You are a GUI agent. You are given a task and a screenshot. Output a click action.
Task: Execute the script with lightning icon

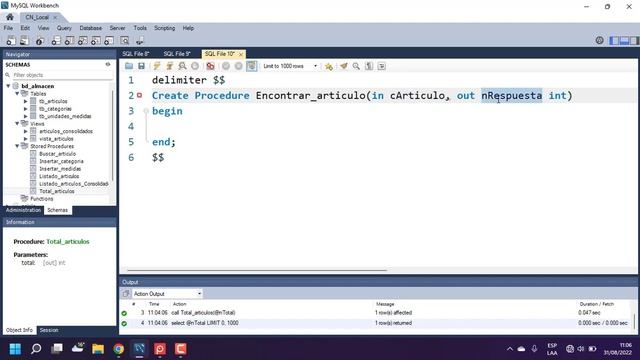pos(157,66)
